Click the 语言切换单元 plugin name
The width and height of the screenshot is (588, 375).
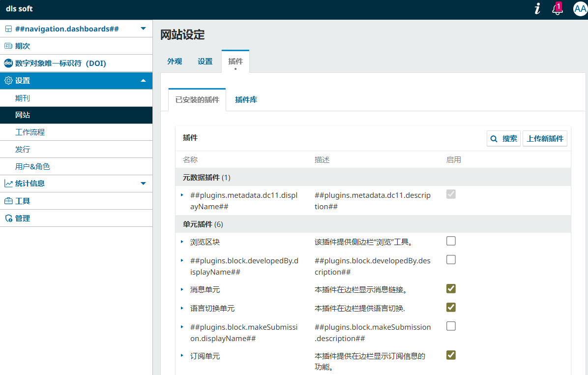(x=212, y=309)
